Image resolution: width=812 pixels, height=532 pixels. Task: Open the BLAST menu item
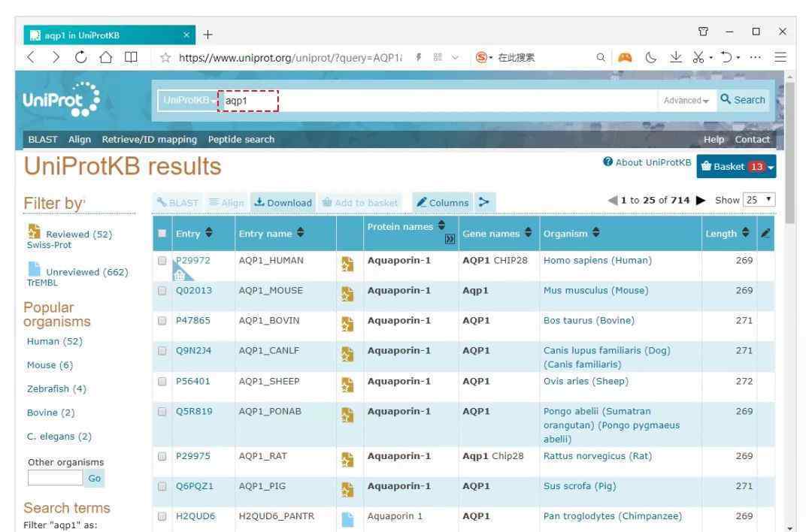[x=42, y=139]
